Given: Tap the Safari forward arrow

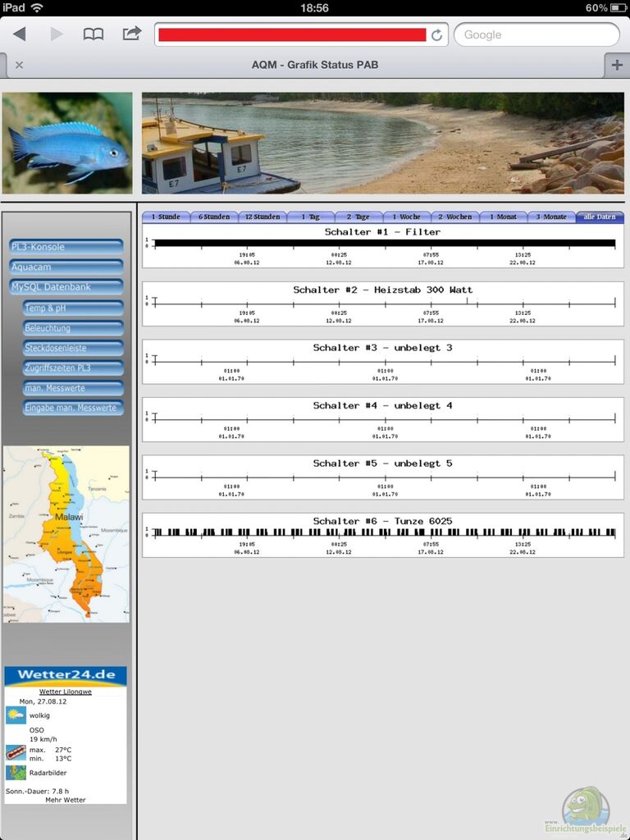Looking at the screenshot, I should point(57,34).
